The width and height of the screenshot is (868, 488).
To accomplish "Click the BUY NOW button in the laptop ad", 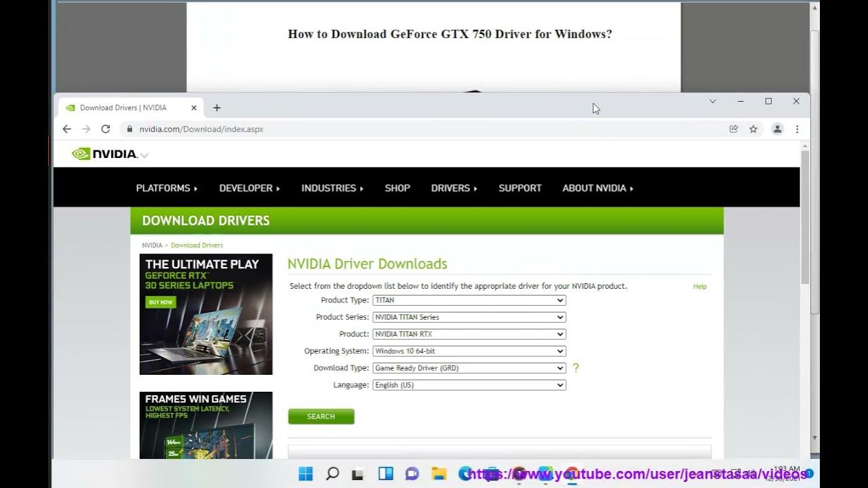I will [x=161, y=302].
